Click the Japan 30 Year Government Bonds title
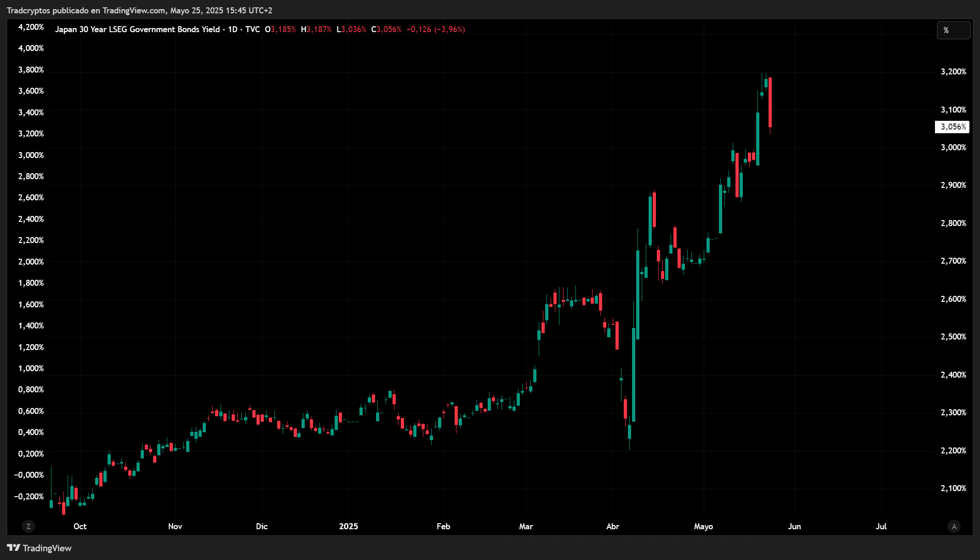The image size is (980, 560). click(137, 29)
